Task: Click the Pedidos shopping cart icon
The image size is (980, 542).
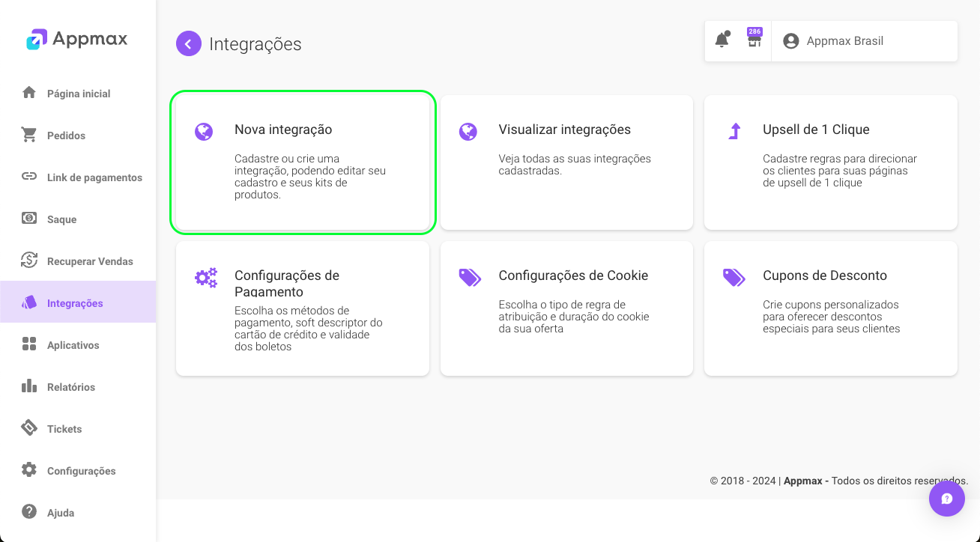Action: coord(28,135)
